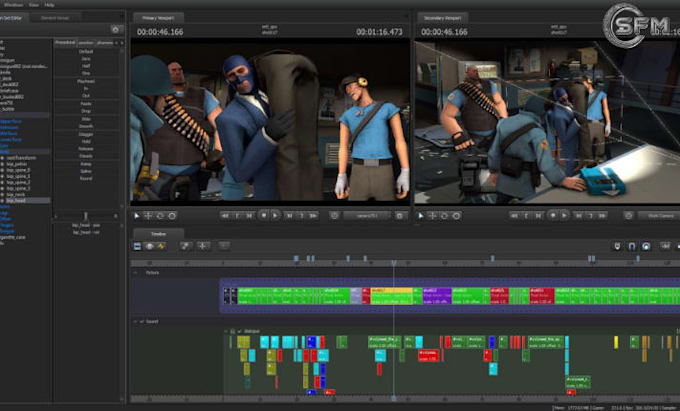Toggle lighting icon left of Work Camera

628,215
